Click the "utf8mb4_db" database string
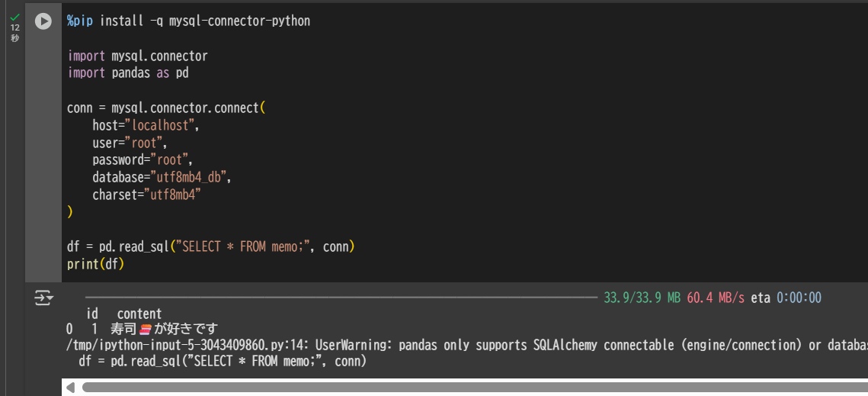Screen dimensions: 868x396 [x=188, y=178]
